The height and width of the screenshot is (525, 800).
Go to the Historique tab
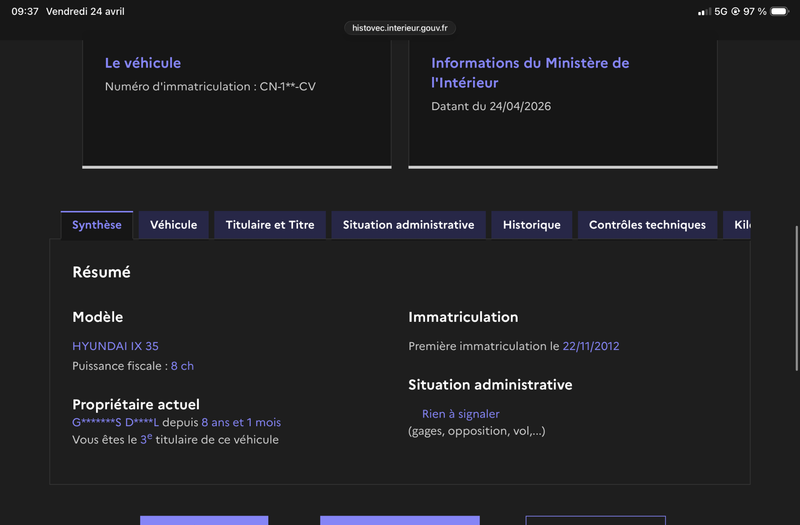coord(532,225)
